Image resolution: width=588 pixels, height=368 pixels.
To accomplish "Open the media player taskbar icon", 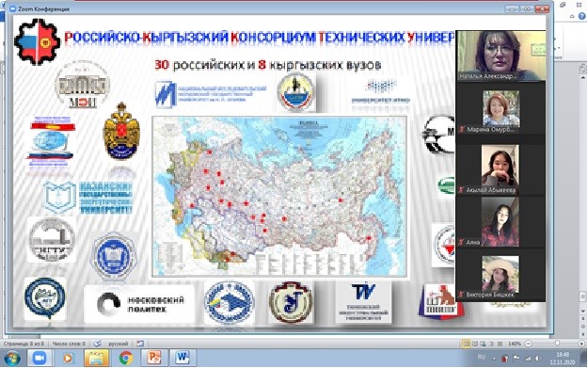I will point(68,358).
